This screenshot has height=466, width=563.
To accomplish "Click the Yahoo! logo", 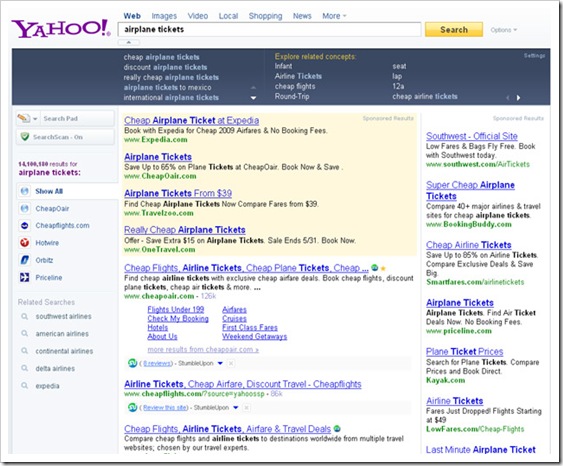I will click(x=61, y=28).
